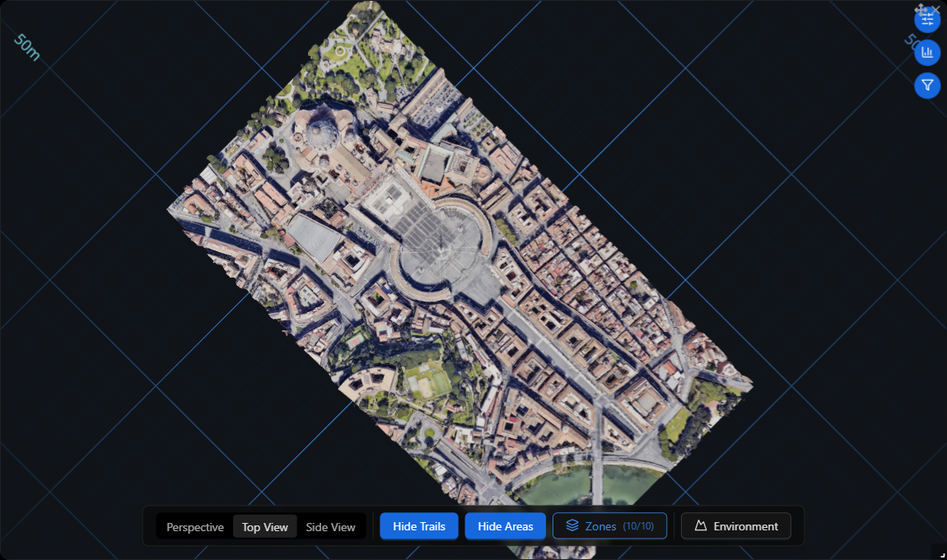
Task: Switch to Perspective view
Action: pyautogui.click(x=195, y=527)
